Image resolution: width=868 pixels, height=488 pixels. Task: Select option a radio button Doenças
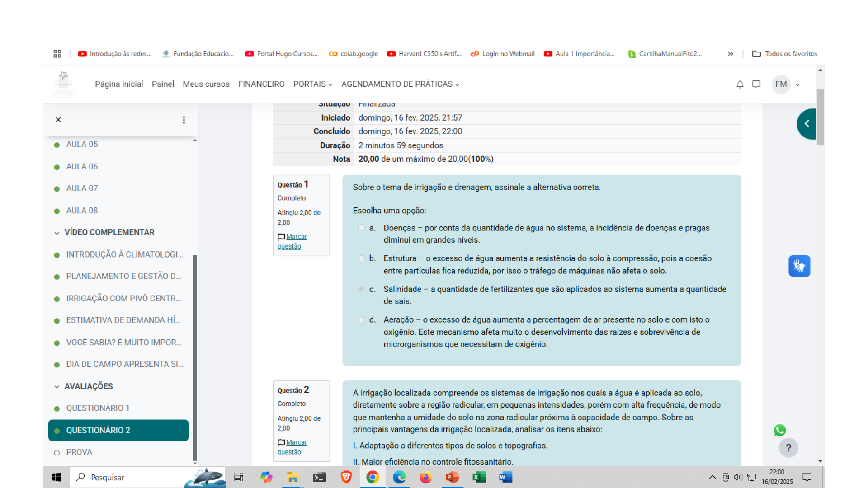pyautogui.click(x=361, y=228)
